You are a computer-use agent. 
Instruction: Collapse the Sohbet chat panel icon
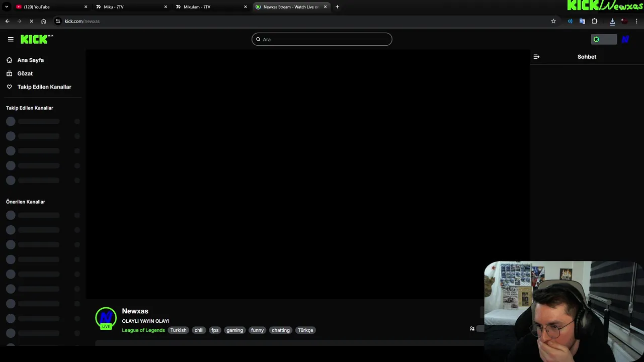tap(536, 57)
